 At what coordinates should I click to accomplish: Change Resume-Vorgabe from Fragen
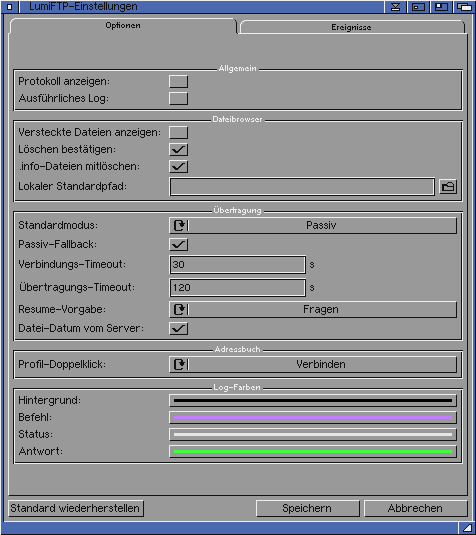(x=313, y=309)
